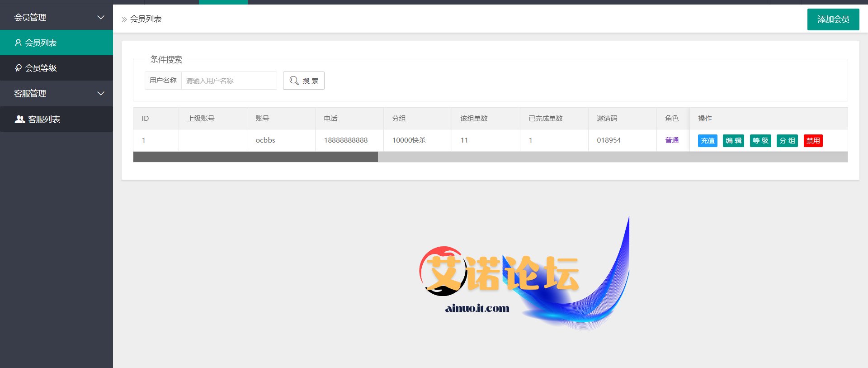The image size is (868, 368).
Task: Focus the 用户名称 search input field
Action: click(x=229, y=81)
